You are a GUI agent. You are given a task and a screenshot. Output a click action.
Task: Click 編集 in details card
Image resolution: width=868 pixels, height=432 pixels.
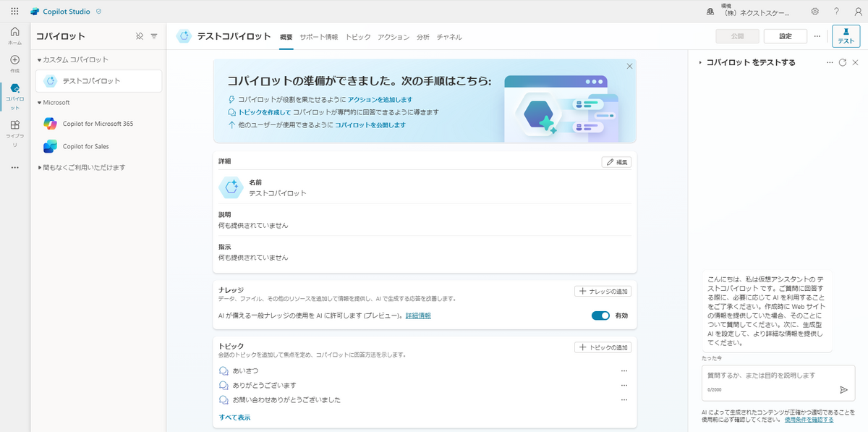616,162
